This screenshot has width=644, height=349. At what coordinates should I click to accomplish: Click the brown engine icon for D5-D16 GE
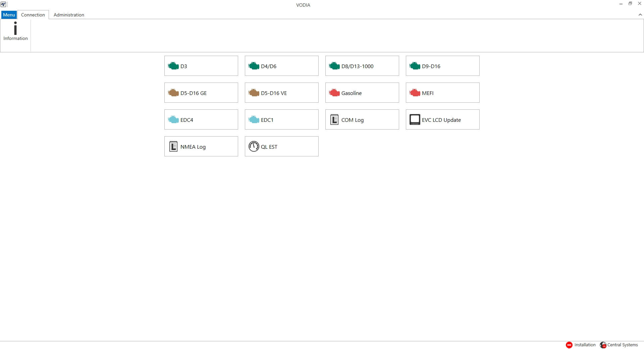(173, 93)
